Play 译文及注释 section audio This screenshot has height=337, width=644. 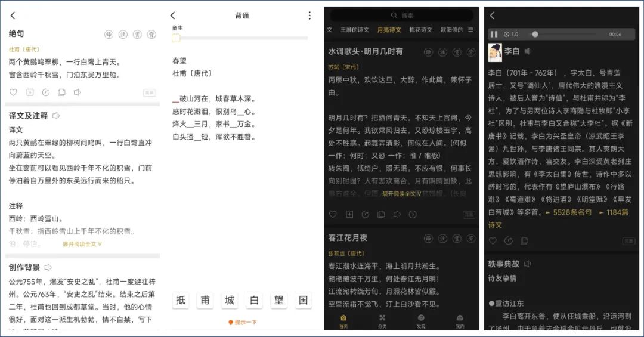56,116
